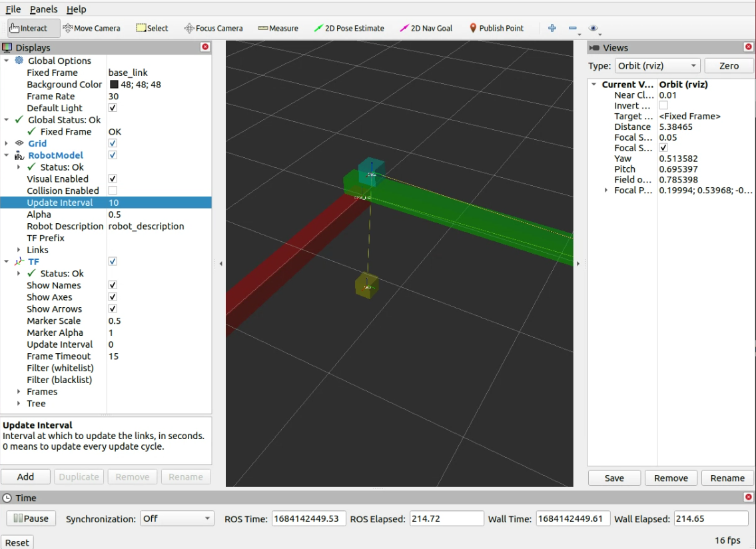This screenshot has height=549, width=756.
Task: Uncheck the RobotModel display checkbox
Action: (x=113, y=155)
